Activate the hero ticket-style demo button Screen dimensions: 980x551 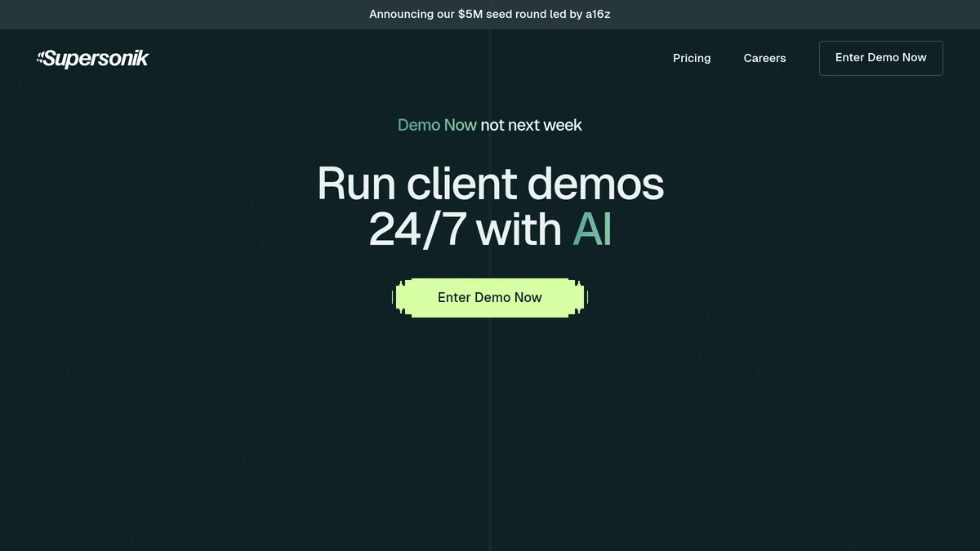(x=490, y=297)
